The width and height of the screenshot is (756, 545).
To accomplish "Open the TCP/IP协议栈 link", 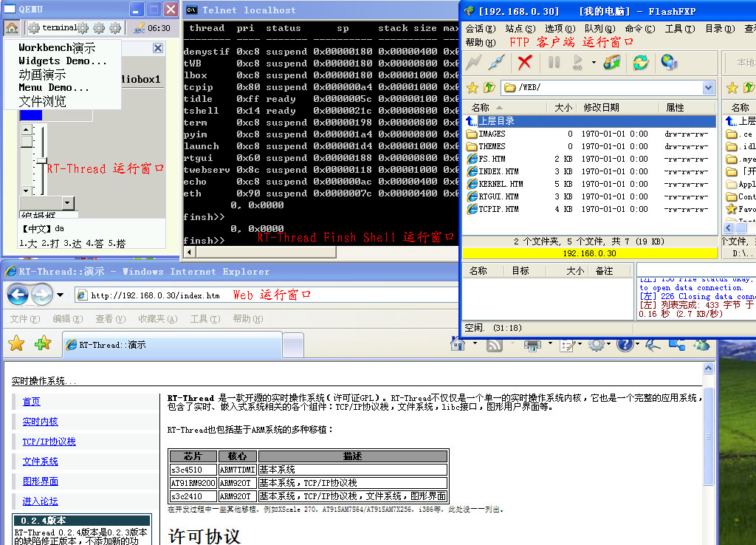I will 49,442.
